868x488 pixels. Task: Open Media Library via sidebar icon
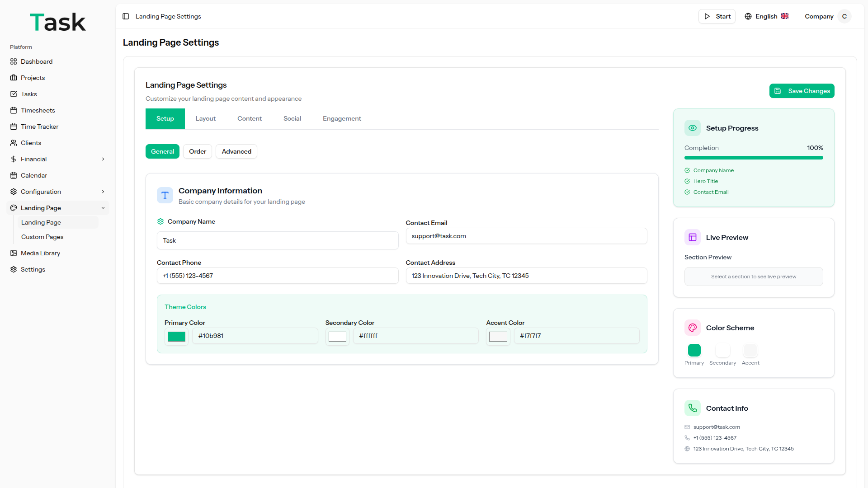pyautogui.click(x=14, y=253)
